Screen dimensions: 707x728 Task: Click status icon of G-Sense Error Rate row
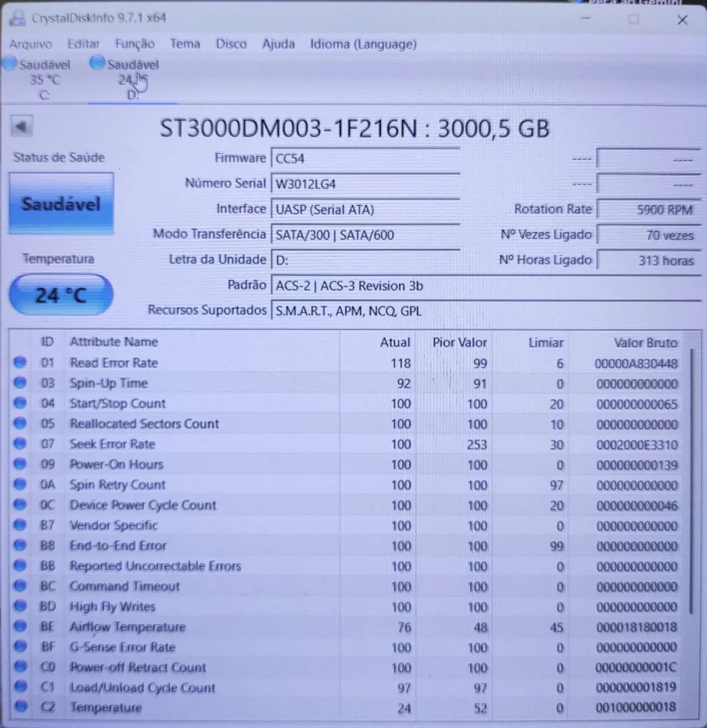pos(20,647)
